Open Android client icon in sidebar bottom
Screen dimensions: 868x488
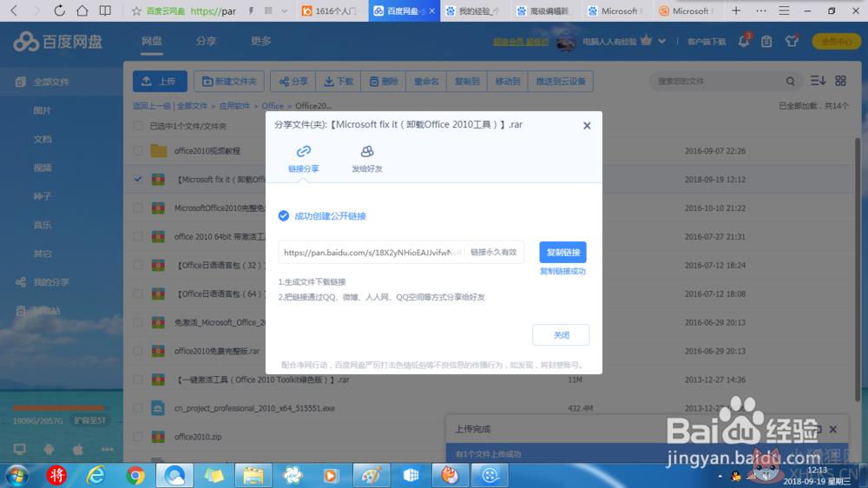pos(49,449)
